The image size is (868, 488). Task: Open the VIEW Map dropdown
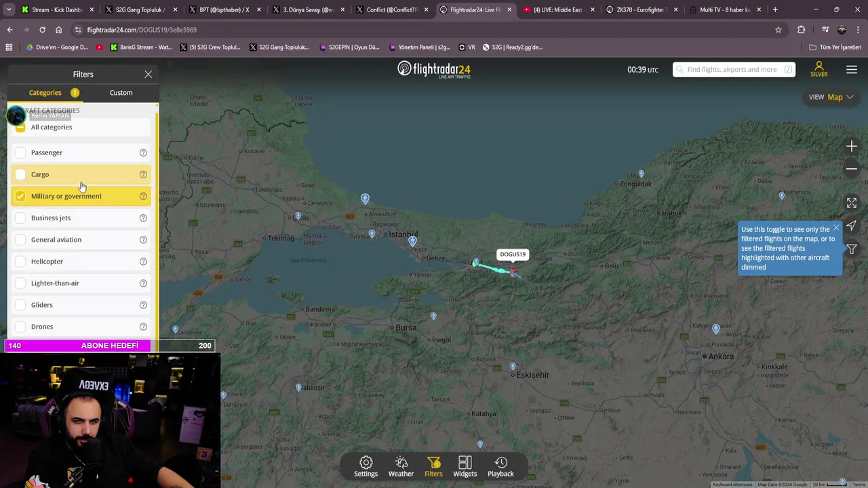[x=831, y=97]
